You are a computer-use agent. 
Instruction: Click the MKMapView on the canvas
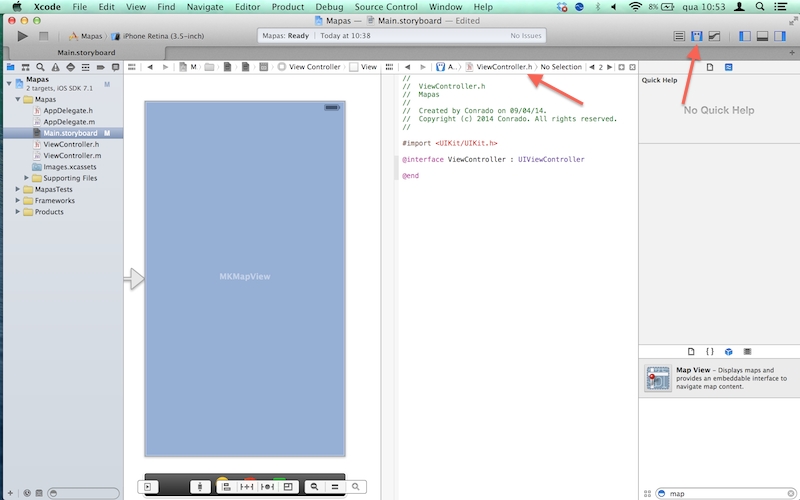point(245,279)
